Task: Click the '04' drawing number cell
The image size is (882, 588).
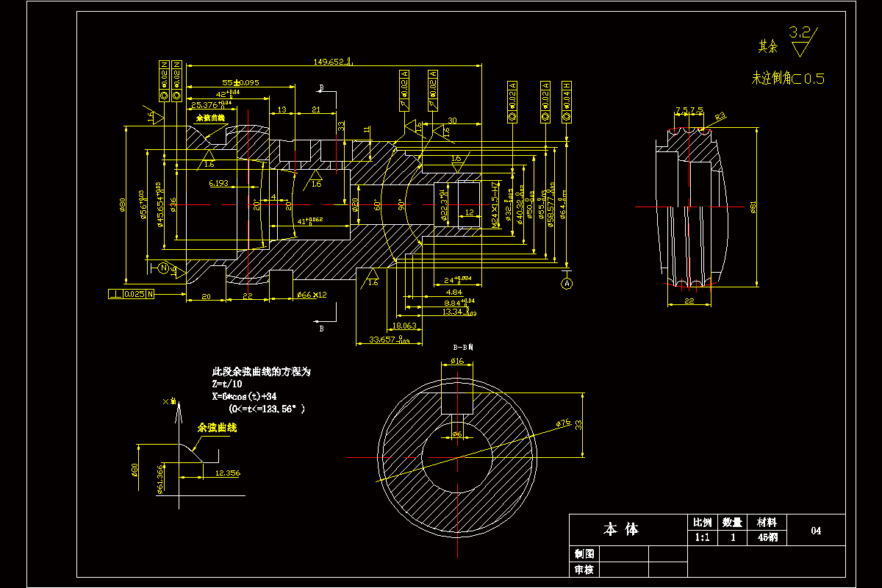Action: (816, 531)
